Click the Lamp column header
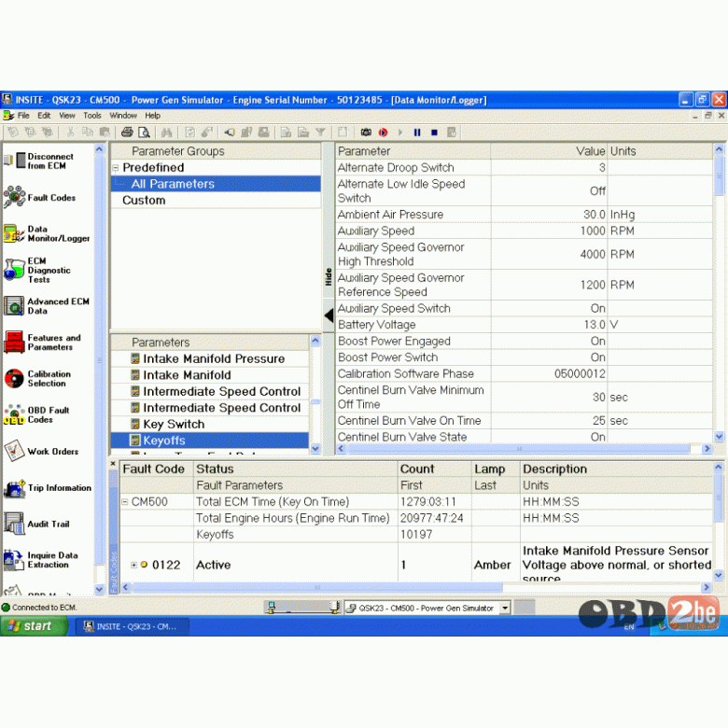 point(496,469)
